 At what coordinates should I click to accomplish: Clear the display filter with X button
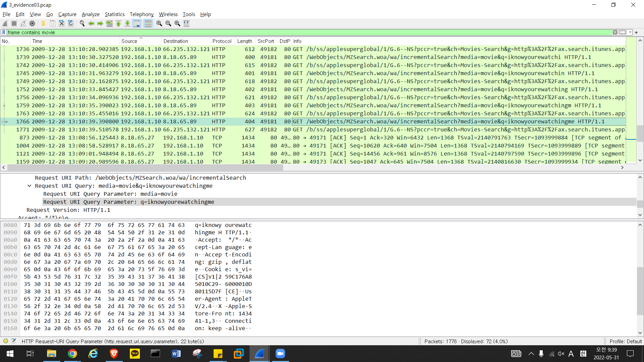[615, 33]
